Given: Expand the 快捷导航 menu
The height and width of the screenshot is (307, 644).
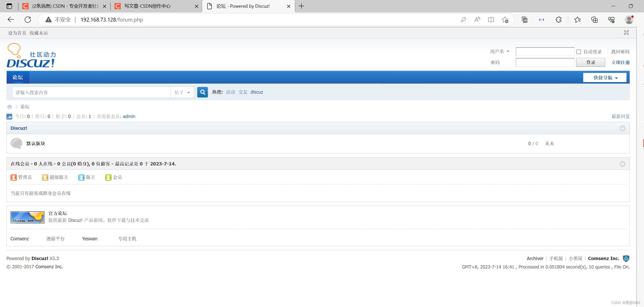Looking at the screenshot, I should click(x=605, y=77).
